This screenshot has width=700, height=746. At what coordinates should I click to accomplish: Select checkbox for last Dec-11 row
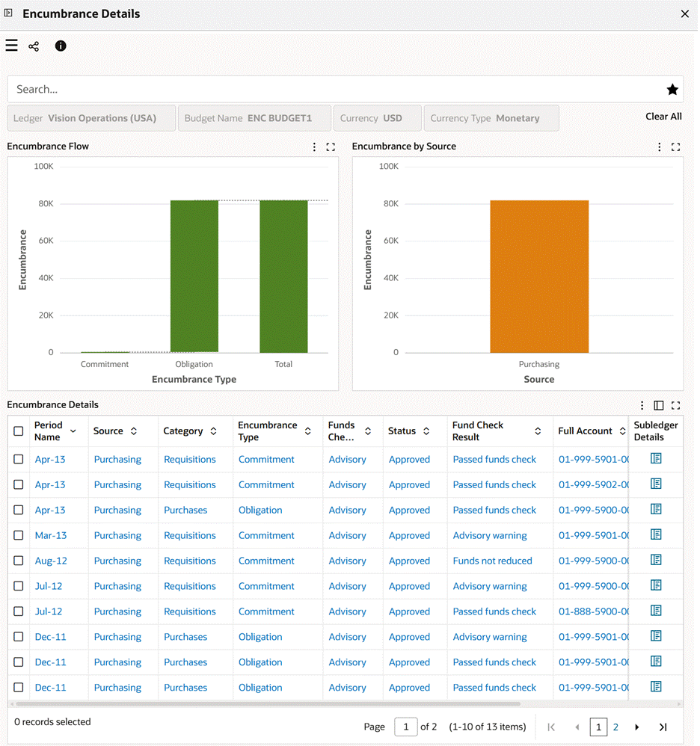[19, 688]
